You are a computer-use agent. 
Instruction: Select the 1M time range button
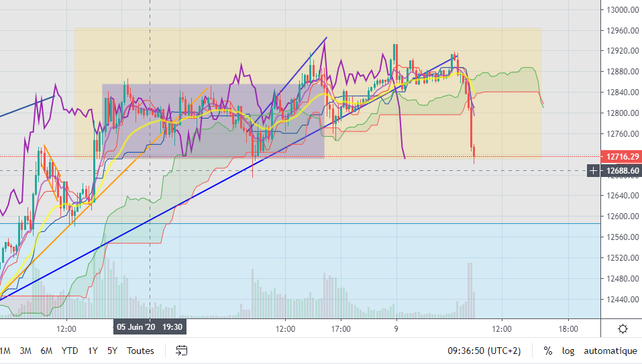5,351
